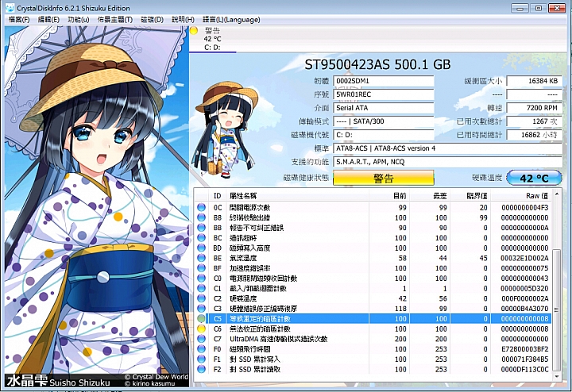Click raw value 0000000004F3 in row 0C
This screenshot has width=572, height=392.
coord(524,207)
